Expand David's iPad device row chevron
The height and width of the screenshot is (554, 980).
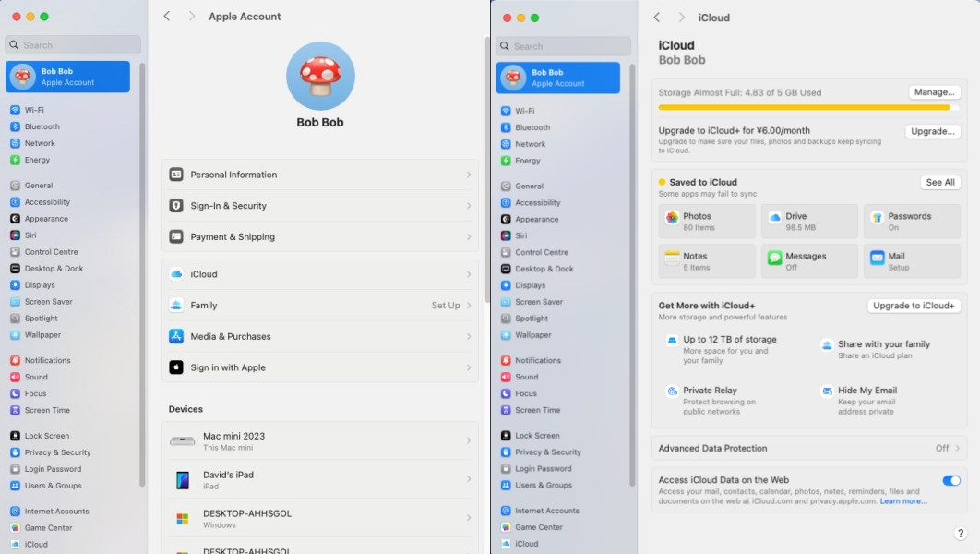coord(469,479)
